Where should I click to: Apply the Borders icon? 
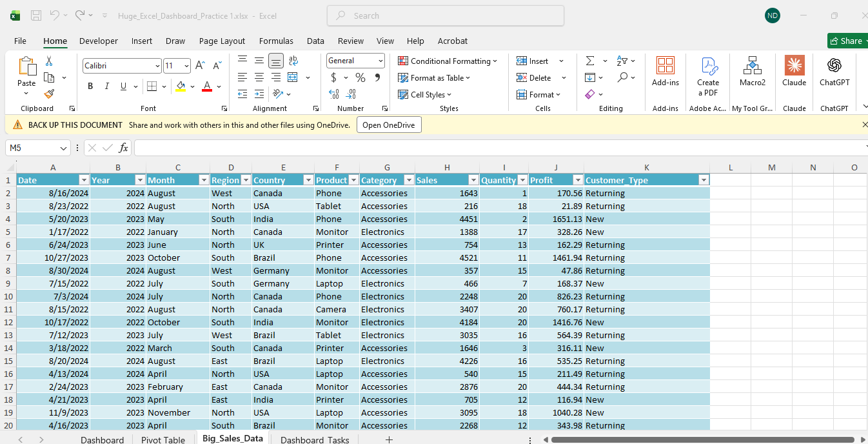pos(152,86)
